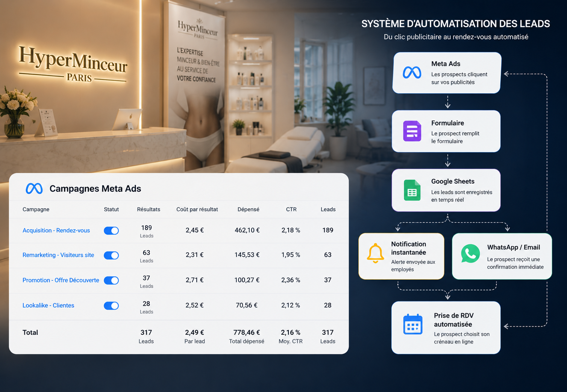Open the Remarketing - Visiteurs site campaign link
The width and height of the screenshot is (567, 392).
58,255
